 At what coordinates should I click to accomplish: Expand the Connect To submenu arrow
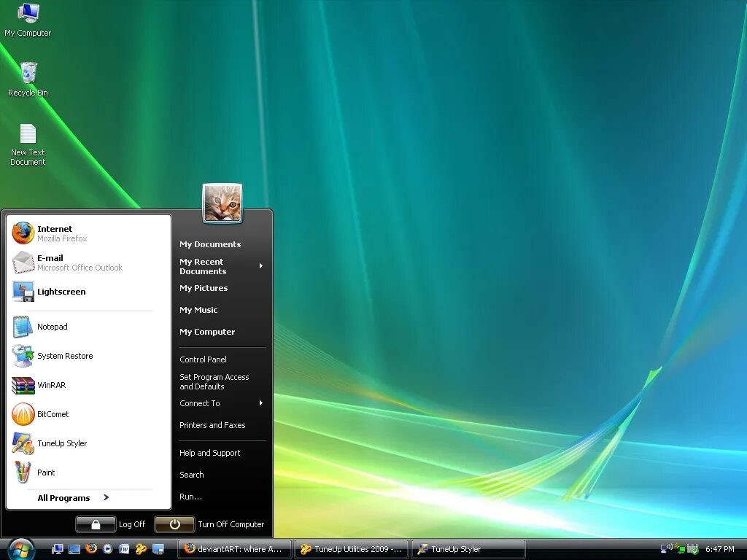261,402
